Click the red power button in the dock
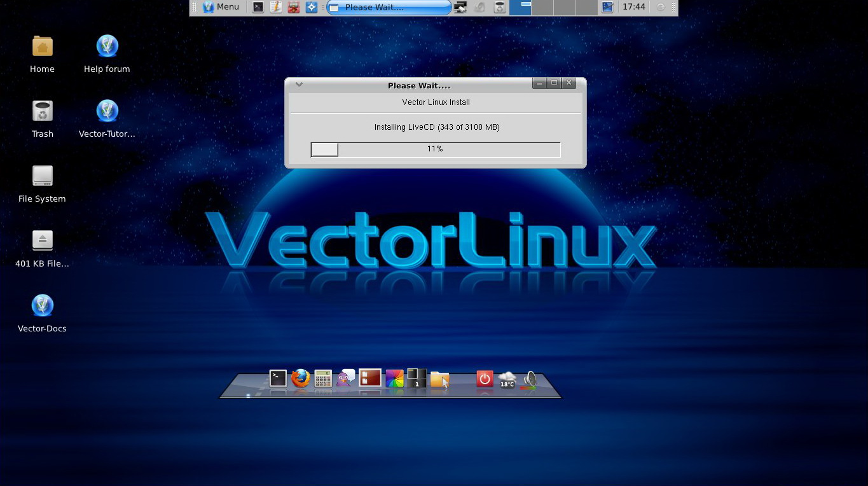 click(x=485, y=379)
